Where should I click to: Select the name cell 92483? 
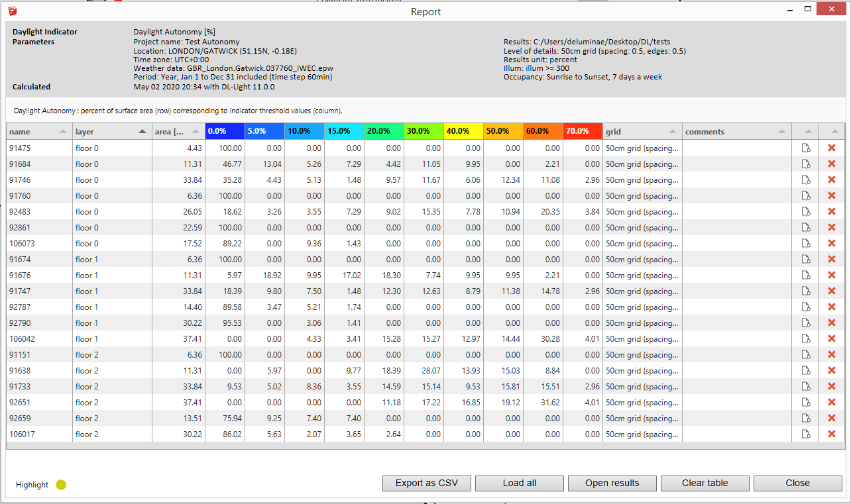(40, 211)
